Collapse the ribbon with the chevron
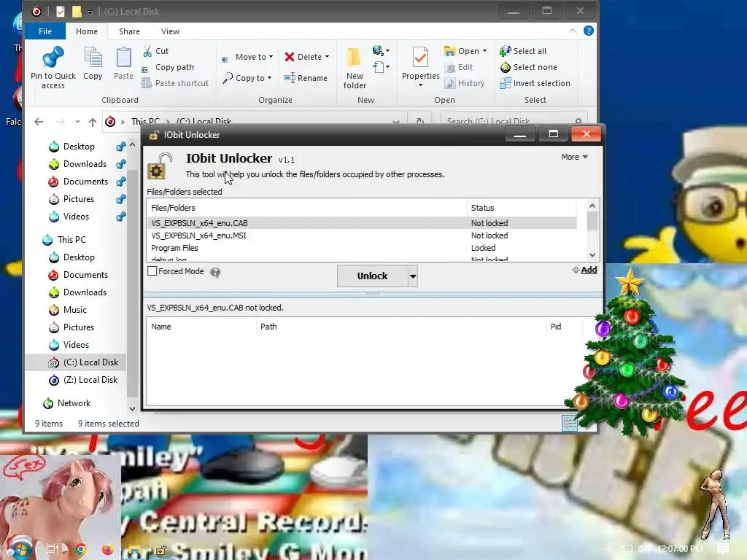The height and width of the screenshot is (560, 747). pyautogui.click(x=572, y=31)
